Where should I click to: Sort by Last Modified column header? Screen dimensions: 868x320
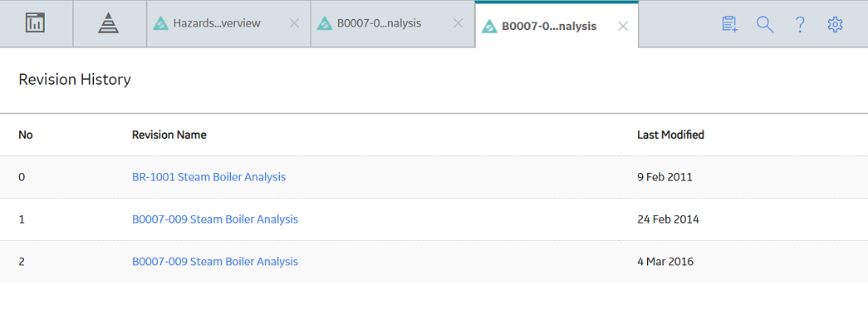pyautogui.click(x=670, y=135)
